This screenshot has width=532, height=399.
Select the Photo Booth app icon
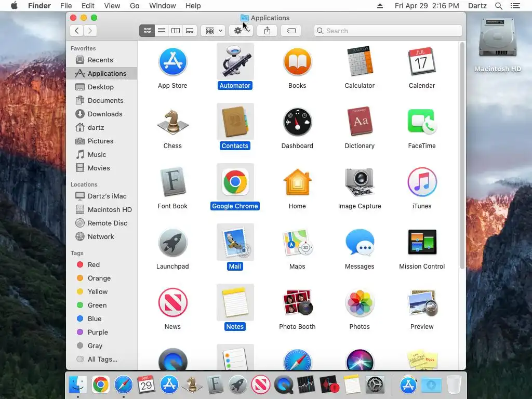pyautogui.click(x=297, y=303)
